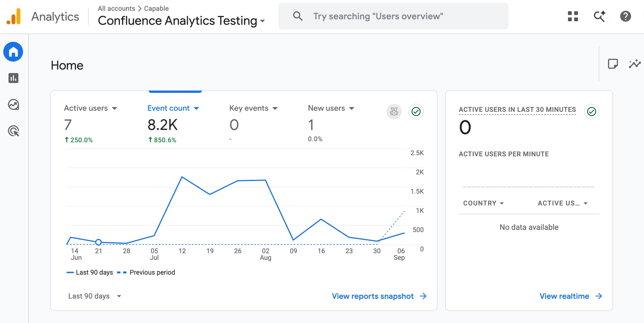Click the 'Last 90 days' chart legend entry
The height and width of the screenshot is (323, 644).
(x=90, y=273)
